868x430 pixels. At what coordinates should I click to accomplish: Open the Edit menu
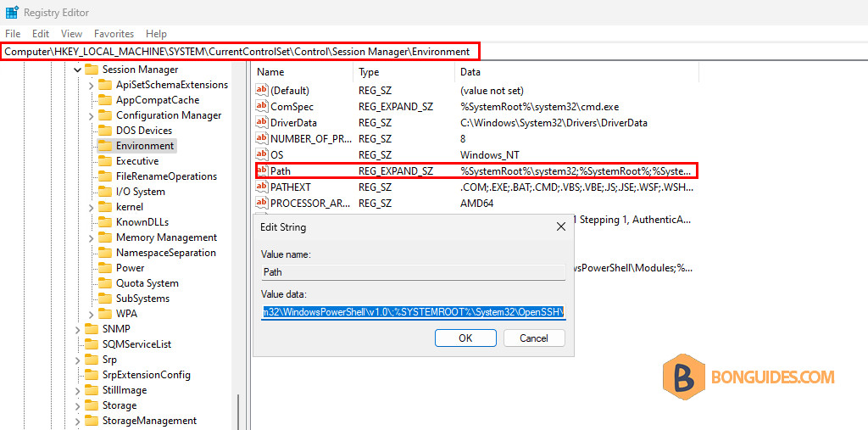tap(41, 34)
